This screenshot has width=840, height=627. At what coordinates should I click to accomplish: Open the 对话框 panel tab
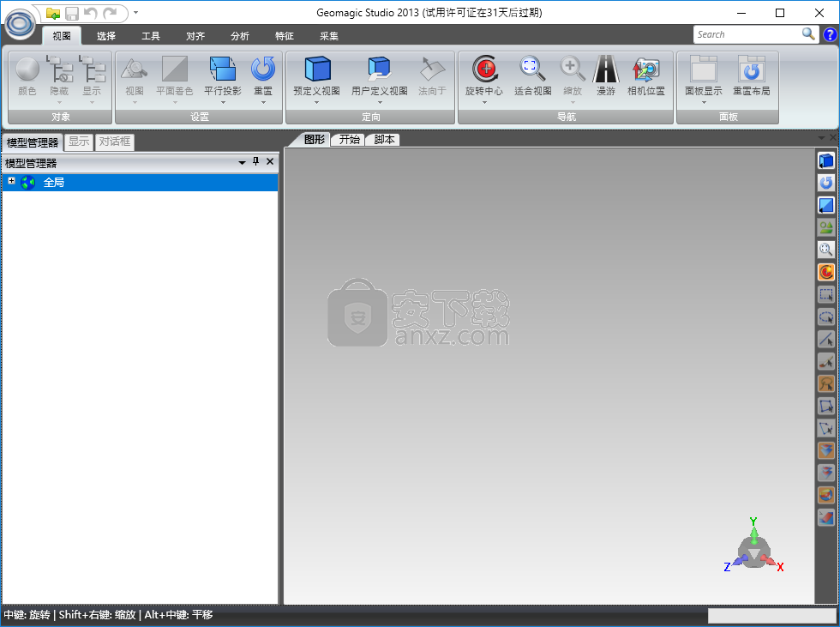pyautogui.click(x=115, y=142)
